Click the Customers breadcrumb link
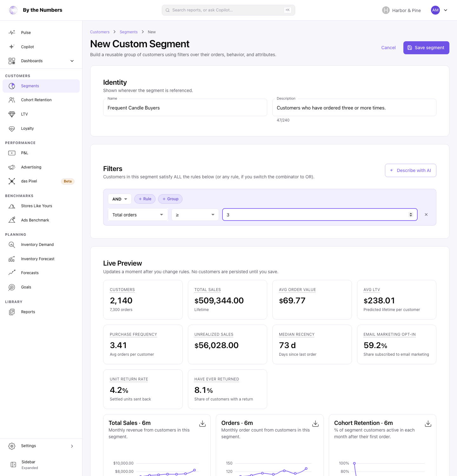The height and width of the screenshot is (476, 457). click(x=100, y=32)
